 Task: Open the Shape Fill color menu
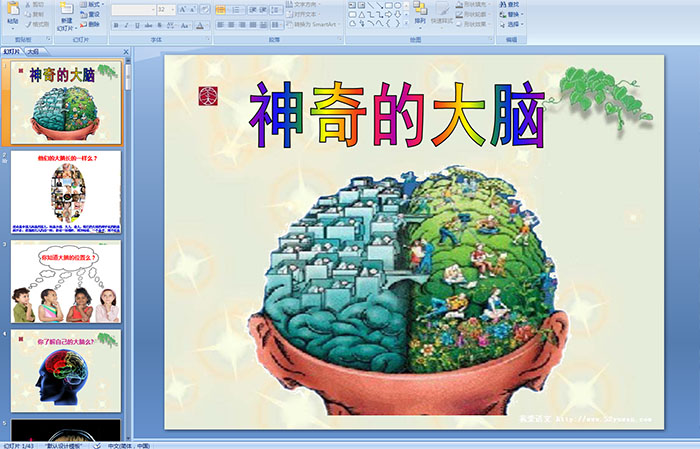(473, 4)
